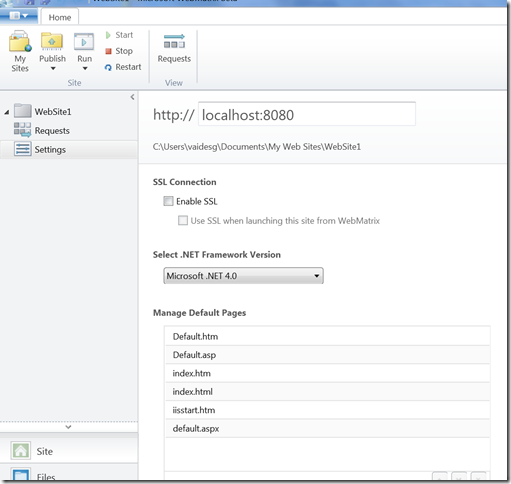Switch to the Home ribbon tab
This screenshot has width=511, height=484.
click(x=60, y=17)
